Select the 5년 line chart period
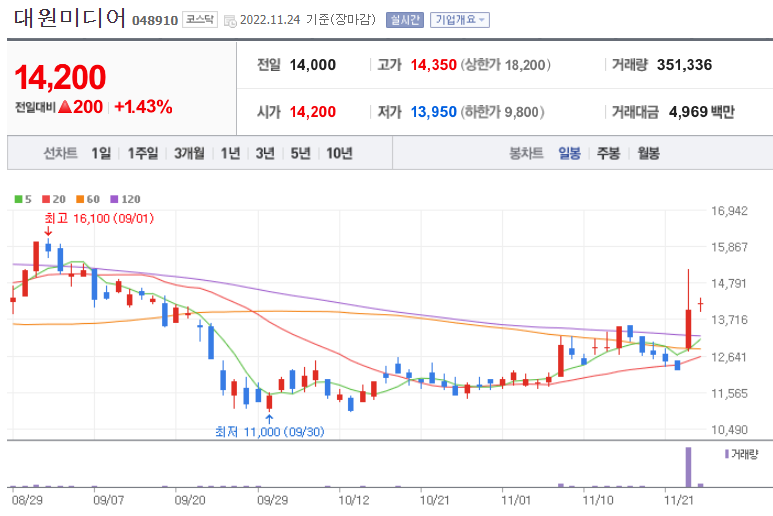 pyautogui.click(x=300, y=153)
